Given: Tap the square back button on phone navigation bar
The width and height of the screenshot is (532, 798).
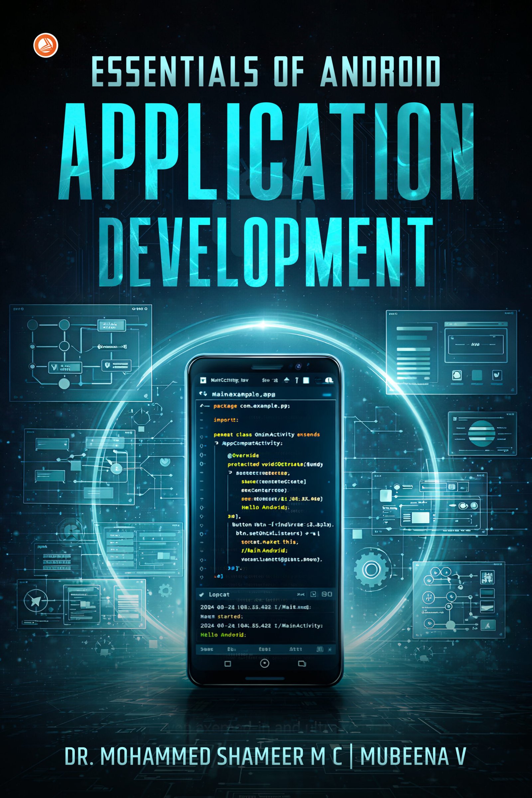Looking at the screenshot, I should pos(228,664).
